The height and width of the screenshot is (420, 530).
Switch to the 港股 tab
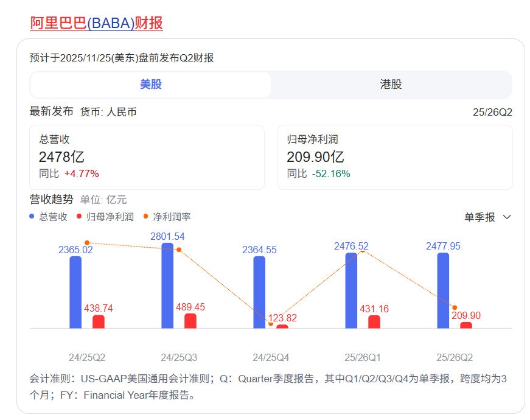[x=391, y=85]
